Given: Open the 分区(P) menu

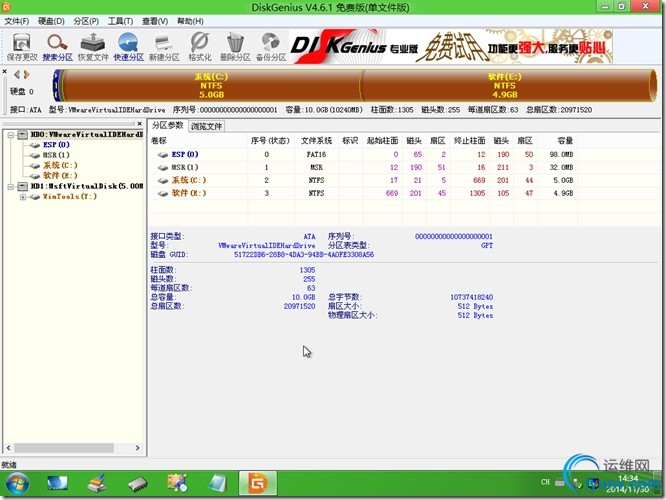Looking at the screenshot, I should [86, 21].
